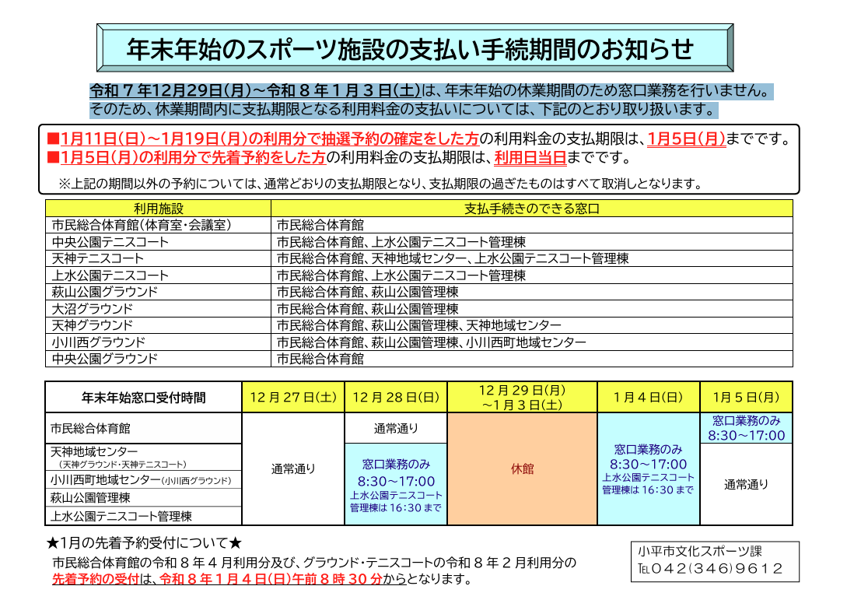
Task: Select the 12月27日(土) schedule column header
Action: pyautogui.click(x=293, y=397)
